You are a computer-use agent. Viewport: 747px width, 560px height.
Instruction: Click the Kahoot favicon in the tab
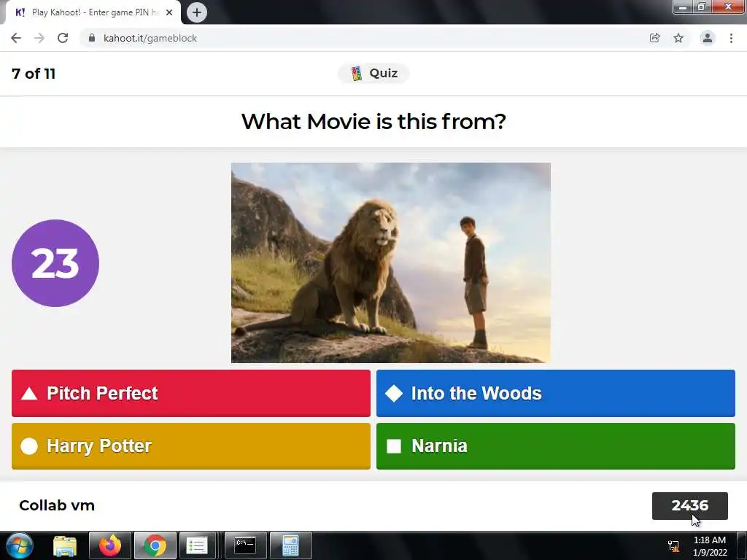20,12
